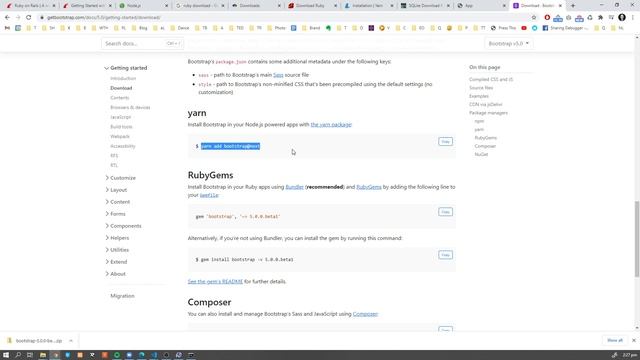Expand the Helpers sidebar section
Viewport: 640px width, 360px height.
[117, 238]
